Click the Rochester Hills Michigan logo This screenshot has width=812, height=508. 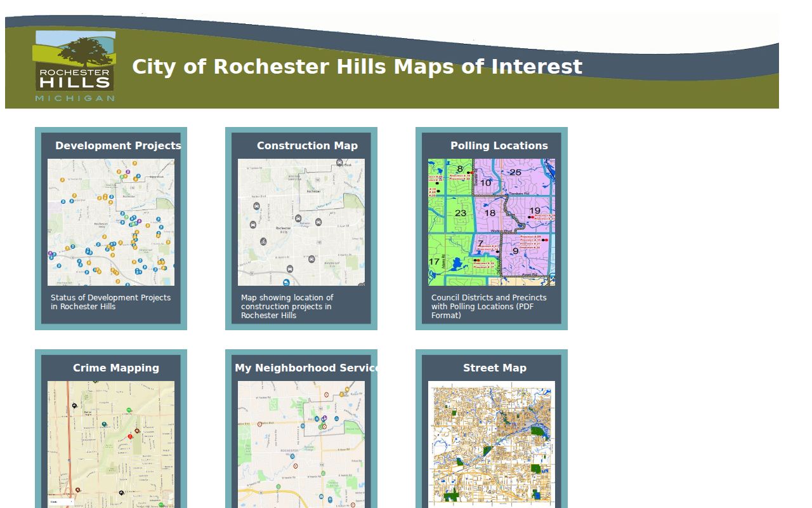(x=75, y=66)
